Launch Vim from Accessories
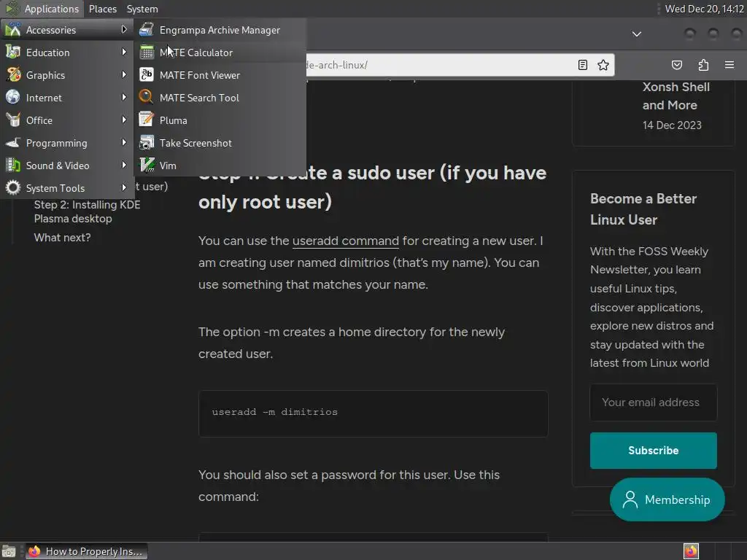 tap(220, 166)
